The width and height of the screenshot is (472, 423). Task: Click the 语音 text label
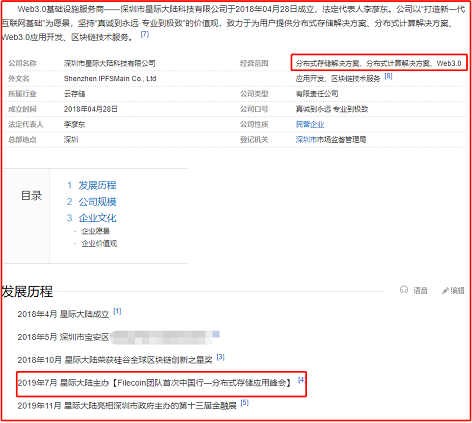420,291
